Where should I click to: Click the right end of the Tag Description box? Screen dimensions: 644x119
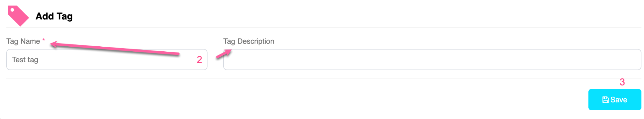pos(638,59)
